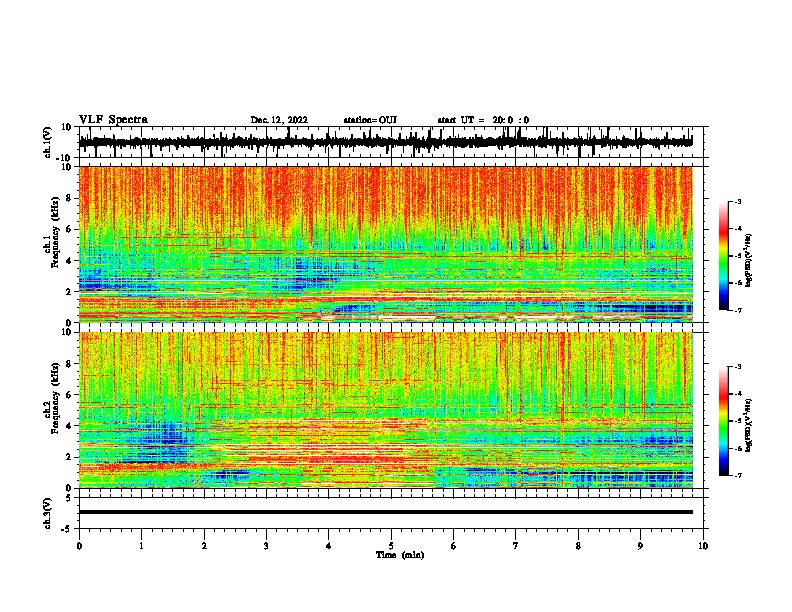The height and width of the screenshot is (612, 792).
Task: Click time axis tick label "3"
Action: point(266,546)
